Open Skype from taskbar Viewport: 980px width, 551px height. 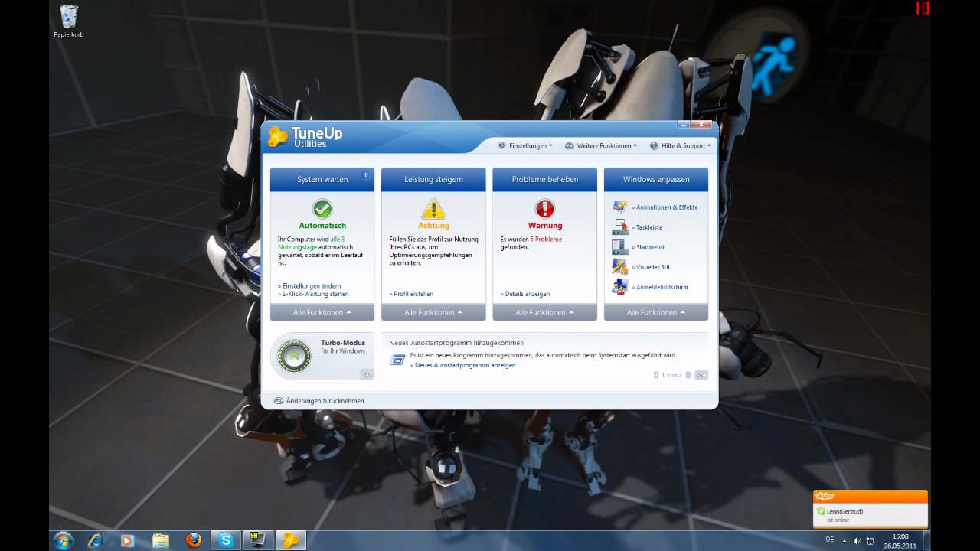[226, 540]
